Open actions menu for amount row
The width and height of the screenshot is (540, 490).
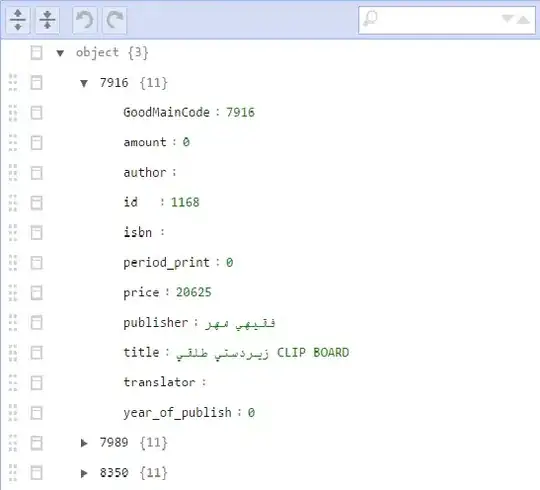[37, 143]
